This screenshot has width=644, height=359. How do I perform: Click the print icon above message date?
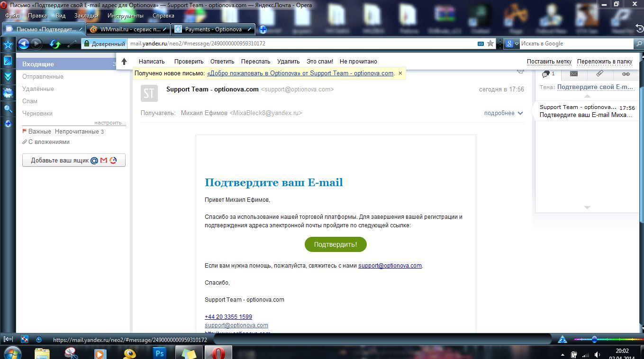(x=520, y=71)
